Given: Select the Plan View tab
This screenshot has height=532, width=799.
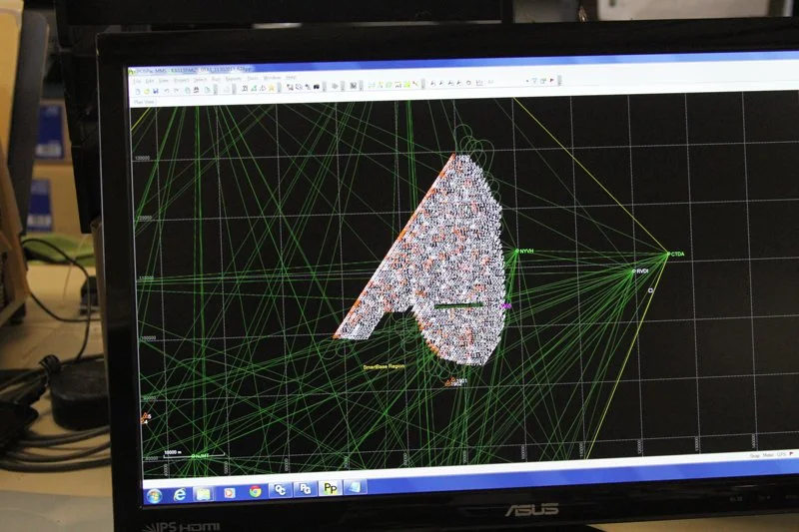Looking at the screenshot, I should click(144, 102).
